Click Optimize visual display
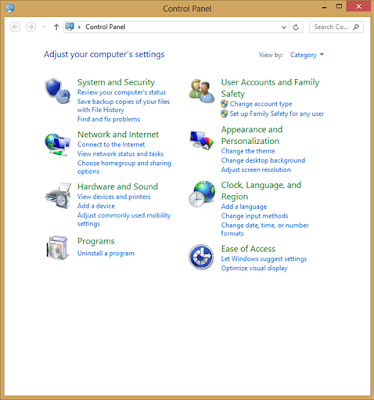 pos(254,268)
